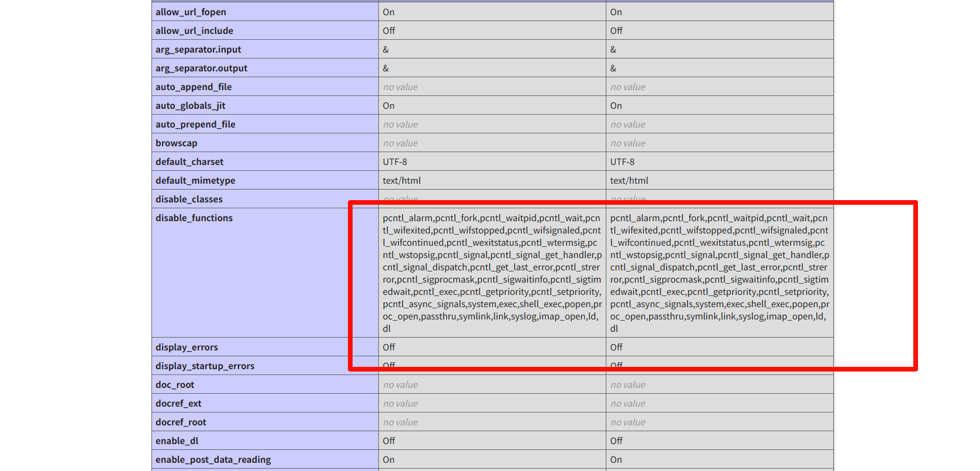Select the enable_dl row label
The width and height of the screenshot is (980, 471).
tap(177, 441)
